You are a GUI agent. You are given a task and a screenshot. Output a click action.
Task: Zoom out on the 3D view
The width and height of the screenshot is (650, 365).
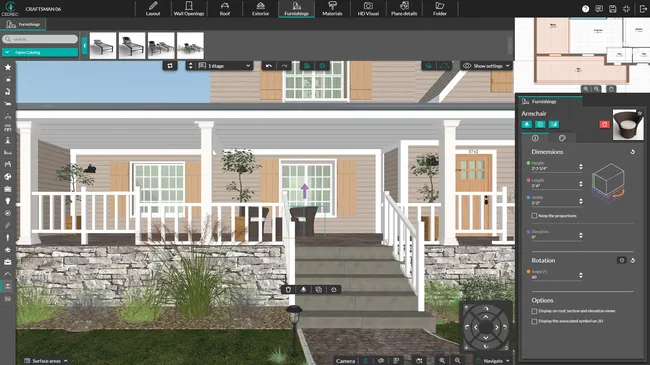pos(457,361)
